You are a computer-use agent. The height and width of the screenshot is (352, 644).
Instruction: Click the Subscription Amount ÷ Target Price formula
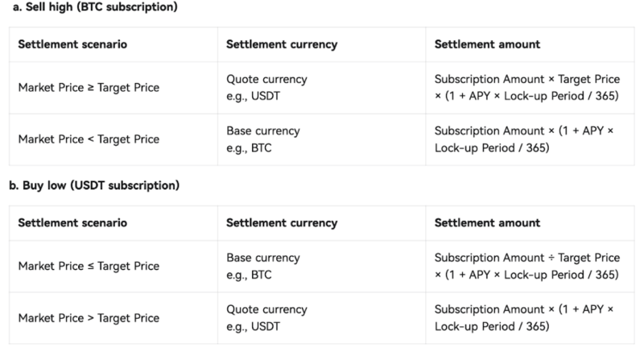(526, 267)
